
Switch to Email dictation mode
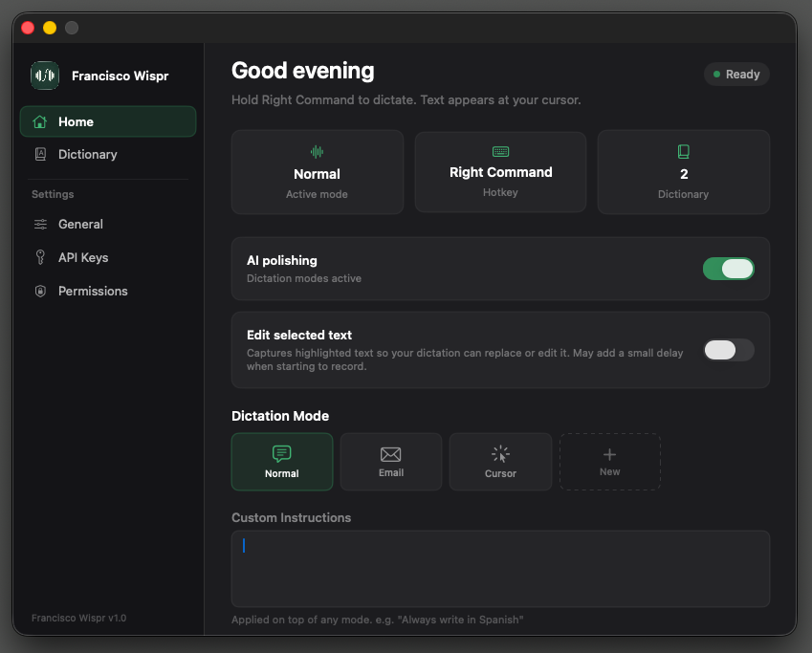point(391,462)
